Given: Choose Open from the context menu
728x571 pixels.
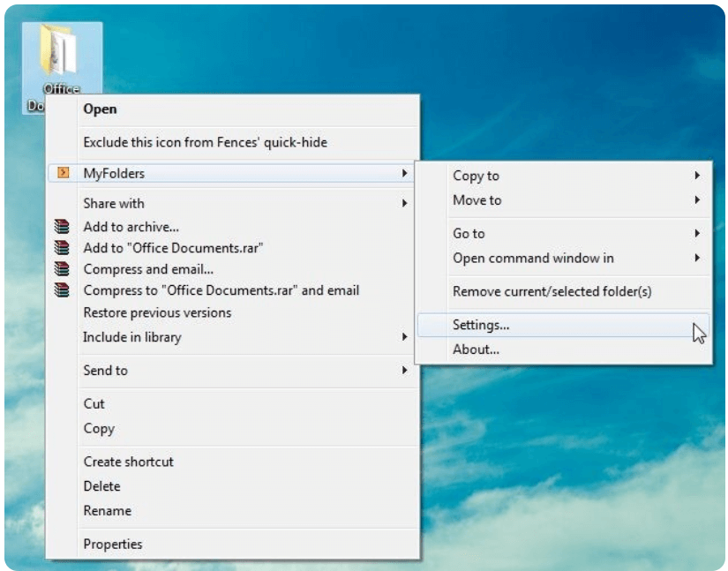Looking at the screenshot, I should click(x=100, y=109).
